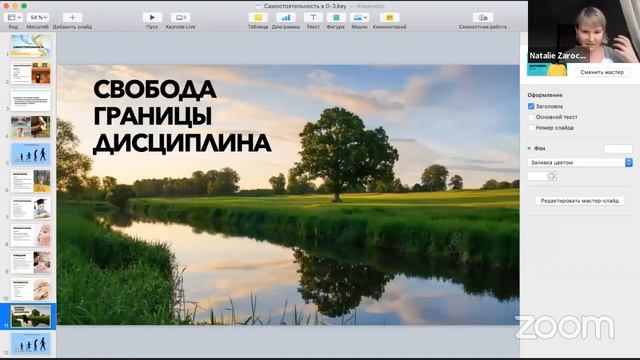Image resolution: width=640 pixels, height=360 pixels.
Task: Click the background fill color well
Action: click(x=537, y=176)
